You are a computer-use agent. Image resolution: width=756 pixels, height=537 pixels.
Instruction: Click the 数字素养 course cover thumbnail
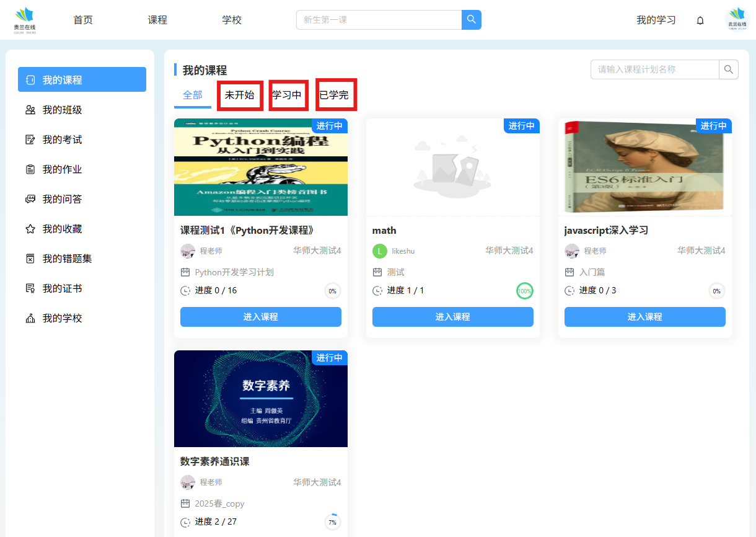pyautogui.click(x=260, y=399)
